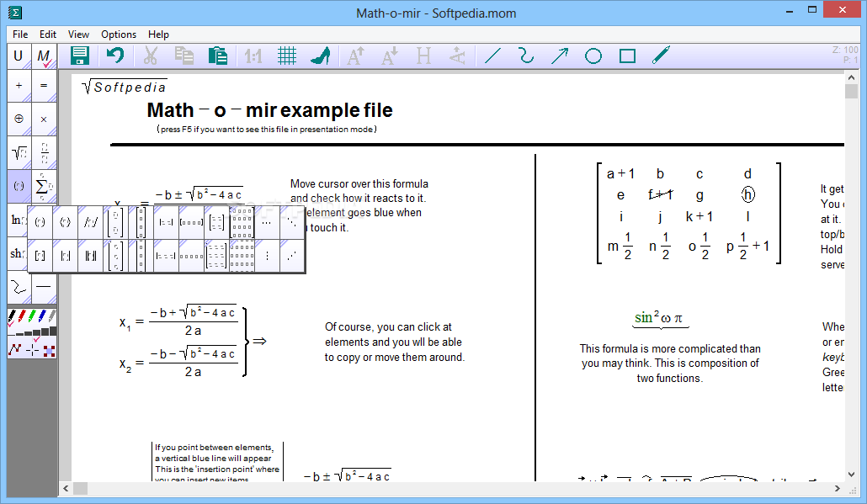Select the straight line drawing tool
This screenshot has width=867, height=504.
pyautogui.click(x=492, y=56)
